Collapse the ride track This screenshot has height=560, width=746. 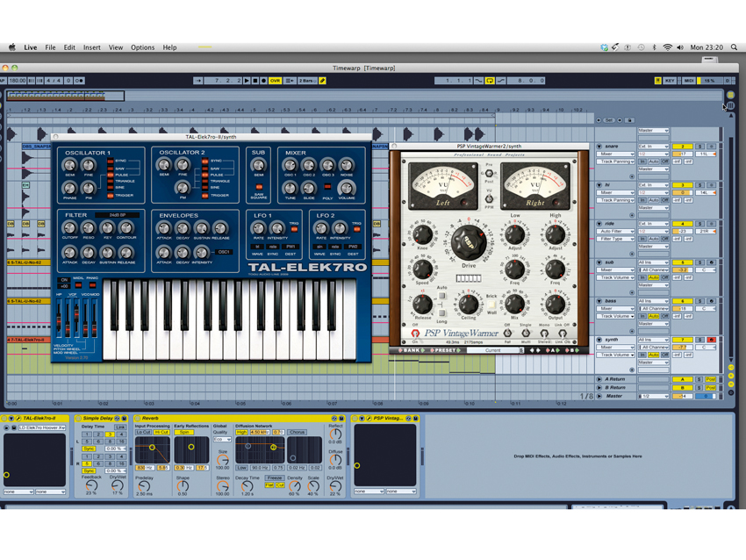(599, 224)
